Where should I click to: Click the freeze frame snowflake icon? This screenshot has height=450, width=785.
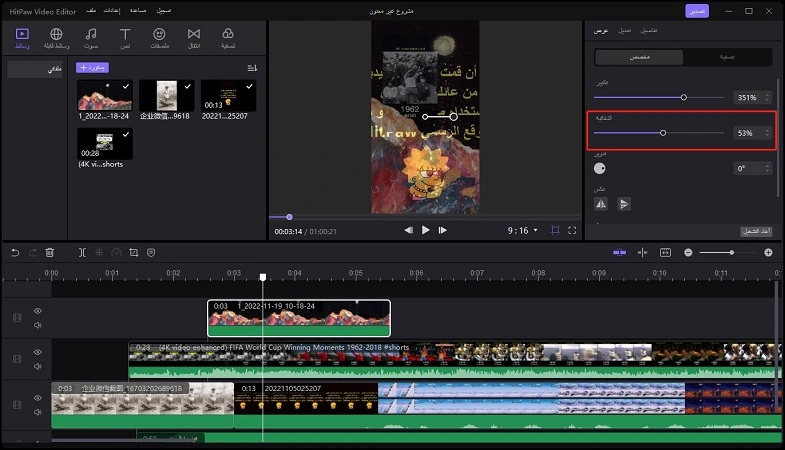coord(99,253)
